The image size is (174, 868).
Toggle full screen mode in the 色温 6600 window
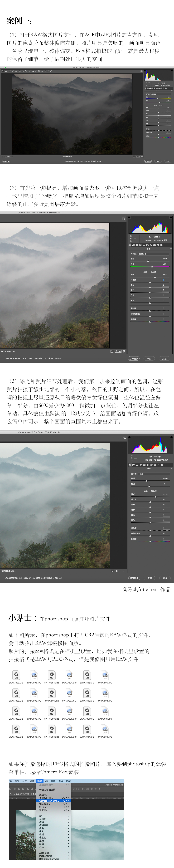124,219
